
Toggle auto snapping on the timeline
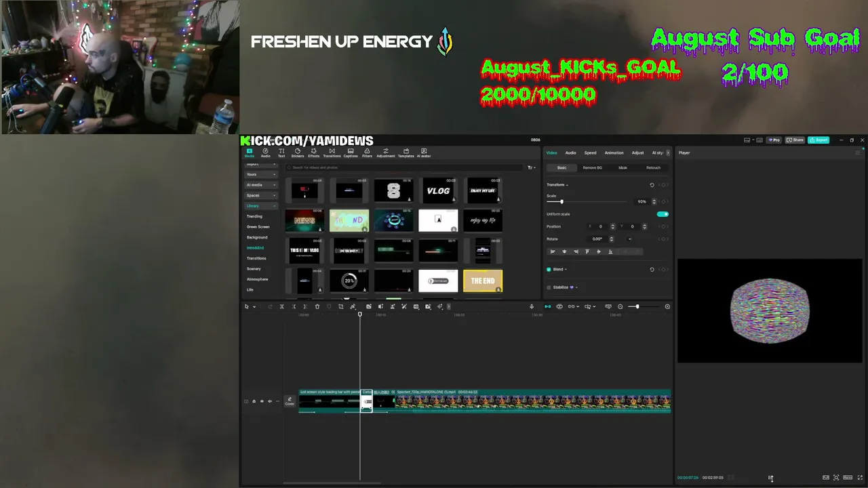pyautogui.click(x=559, y=307)
